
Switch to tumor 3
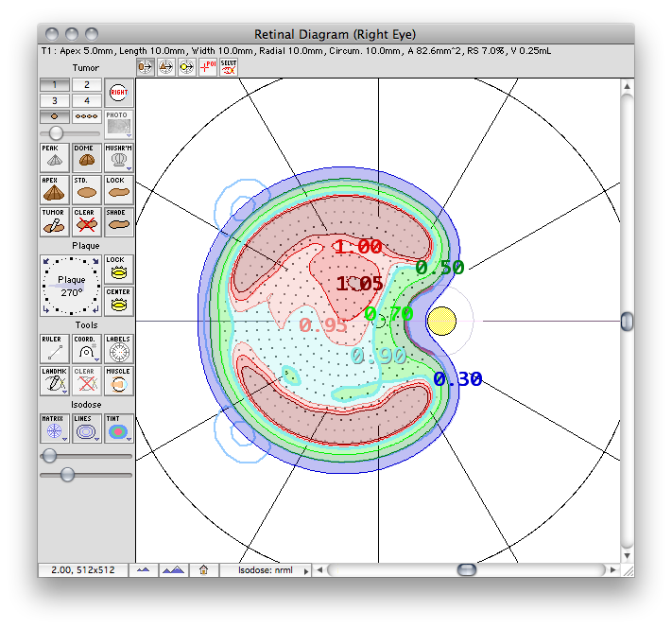point(55,101)
